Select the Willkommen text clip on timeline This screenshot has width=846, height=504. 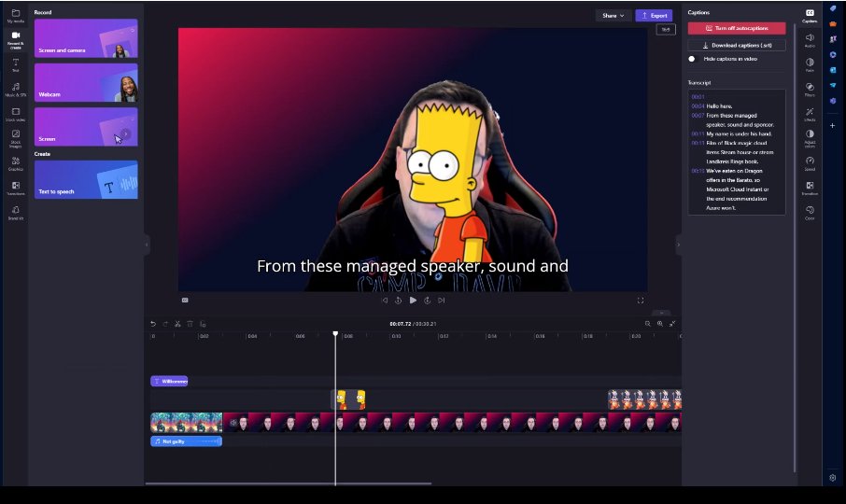[x=169, y=381]
